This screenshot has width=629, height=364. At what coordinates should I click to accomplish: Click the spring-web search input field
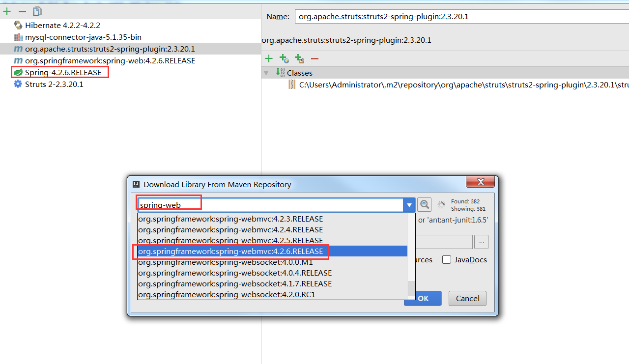pos(270,205)
